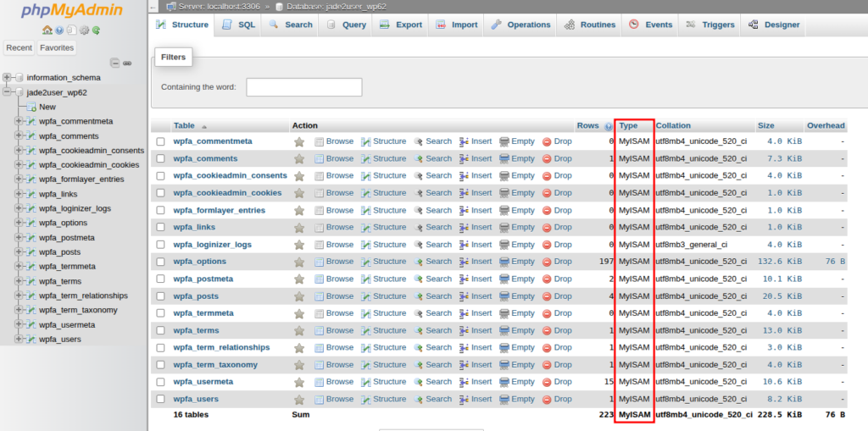Go to the Operations tab
Screen dimensions: 868x431
pos(521,25)
